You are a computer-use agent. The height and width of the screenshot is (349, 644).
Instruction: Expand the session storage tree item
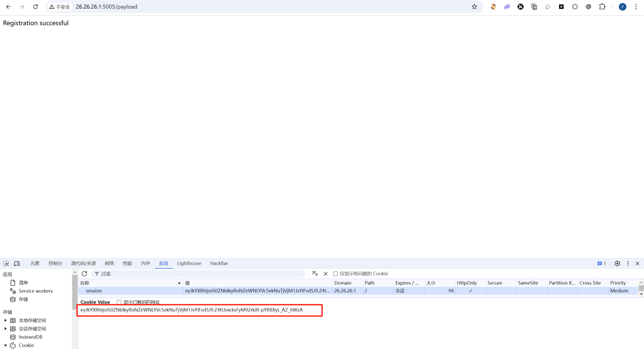point(6,329)
